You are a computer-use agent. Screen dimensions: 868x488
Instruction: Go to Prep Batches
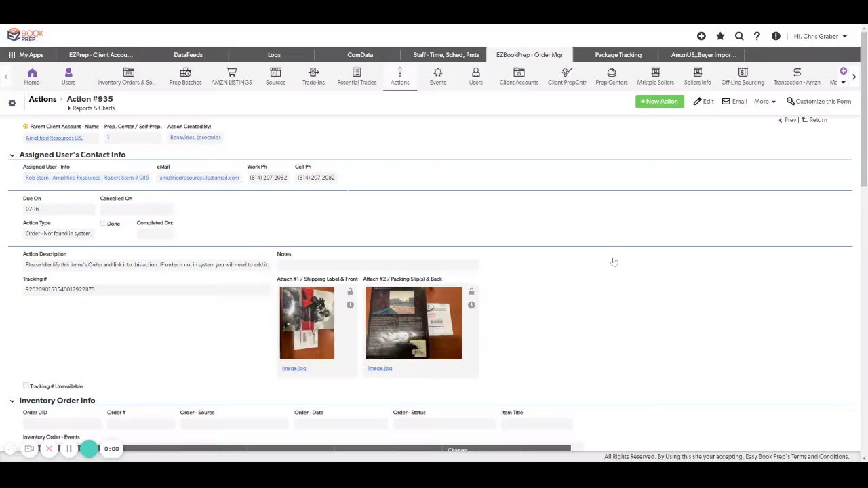(x=185, y=77)
